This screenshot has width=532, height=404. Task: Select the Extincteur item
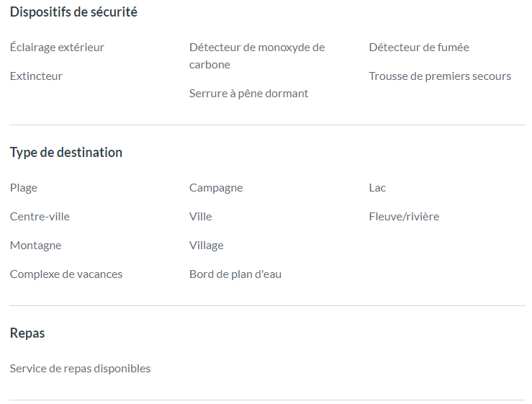[36, 76]
